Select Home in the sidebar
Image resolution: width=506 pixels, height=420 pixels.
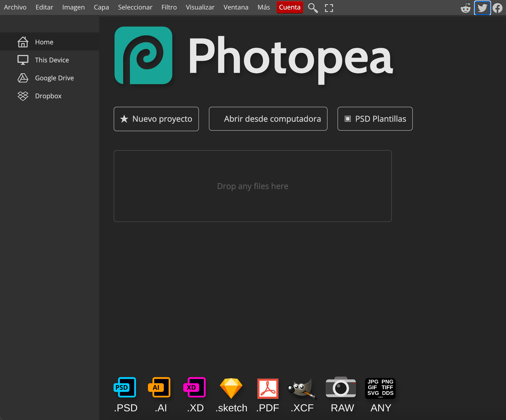tap(50, 42)
